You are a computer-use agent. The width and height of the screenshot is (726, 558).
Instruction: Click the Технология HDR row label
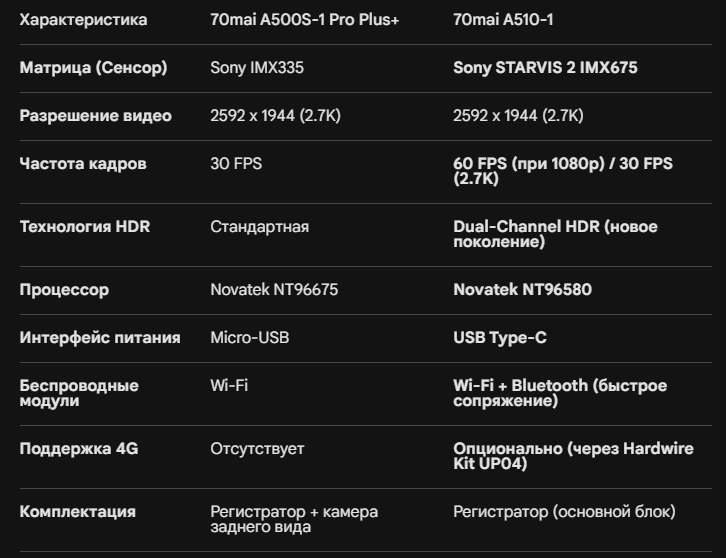coord(85,226)
